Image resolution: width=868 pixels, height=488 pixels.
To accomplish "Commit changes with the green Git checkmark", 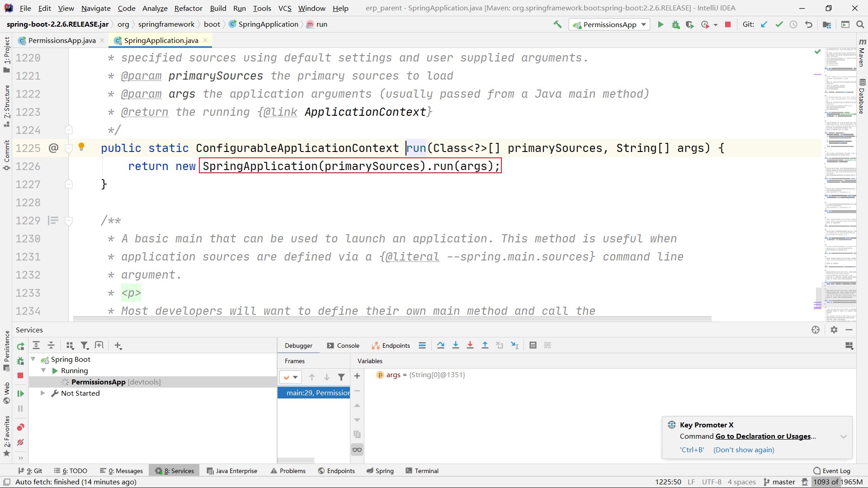I will pos(779,24).
